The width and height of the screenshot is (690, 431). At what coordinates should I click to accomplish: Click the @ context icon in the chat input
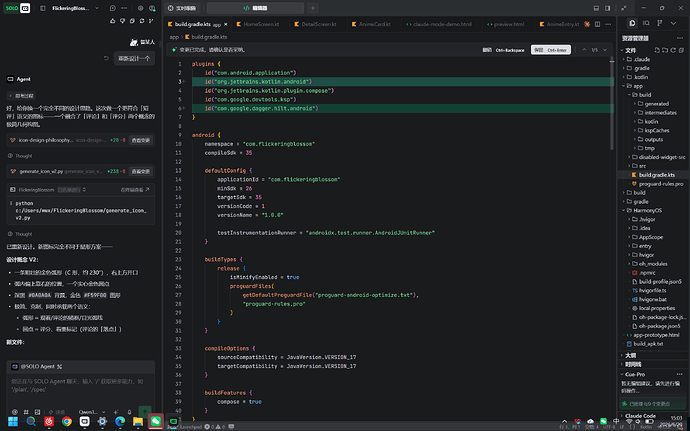[15, 412]
